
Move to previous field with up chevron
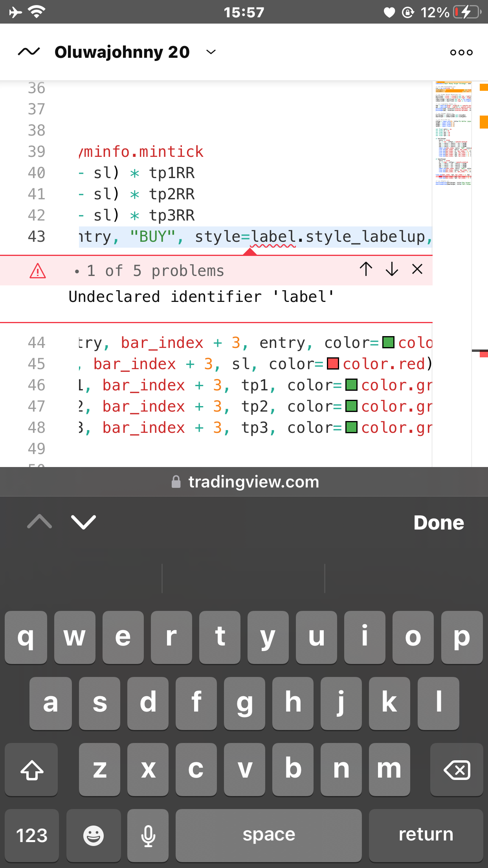click(40, 522)
